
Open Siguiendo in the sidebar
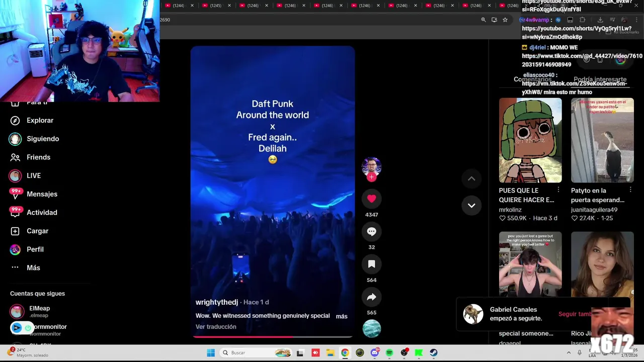35,139
